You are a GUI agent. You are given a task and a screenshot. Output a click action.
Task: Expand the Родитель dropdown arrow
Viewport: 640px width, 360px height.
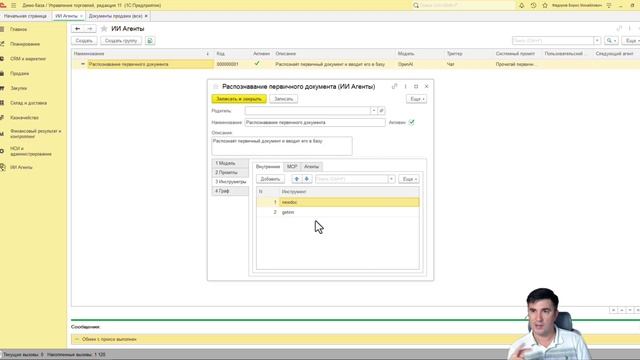(x=373, y=111)
